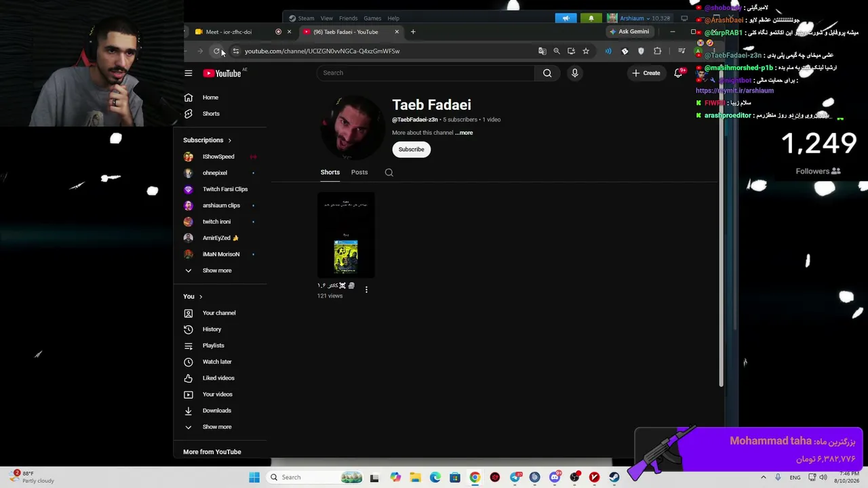Expand the Subscriptions section arrow

click(x=229, y=140)
